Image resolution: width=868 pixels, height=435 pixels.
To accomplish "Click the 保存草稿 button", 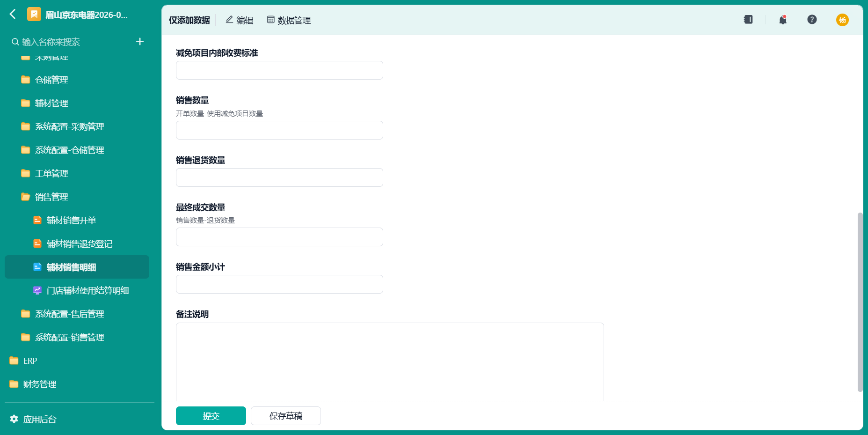I will click(x=286, y=416).
